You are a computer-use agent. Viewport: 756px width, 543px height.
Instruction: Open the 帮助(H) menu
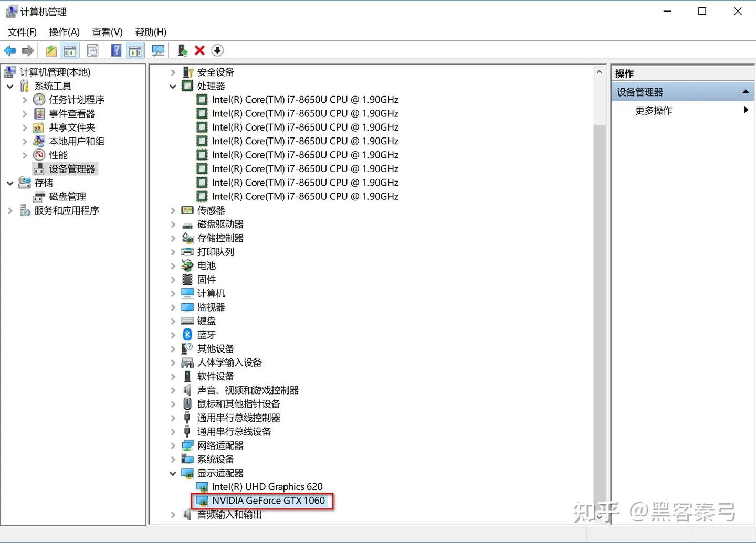[x=151, y=32]
